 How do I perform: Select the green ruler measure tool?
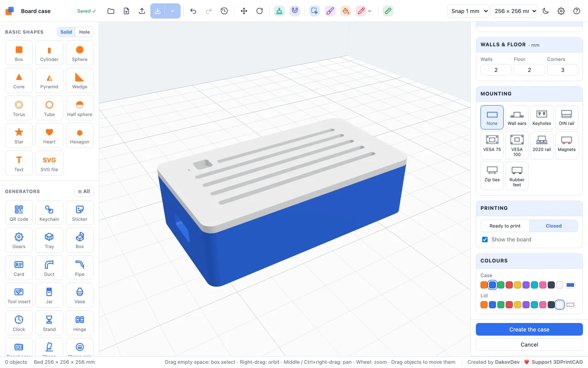pyautogui.click(x=388, y=11)
